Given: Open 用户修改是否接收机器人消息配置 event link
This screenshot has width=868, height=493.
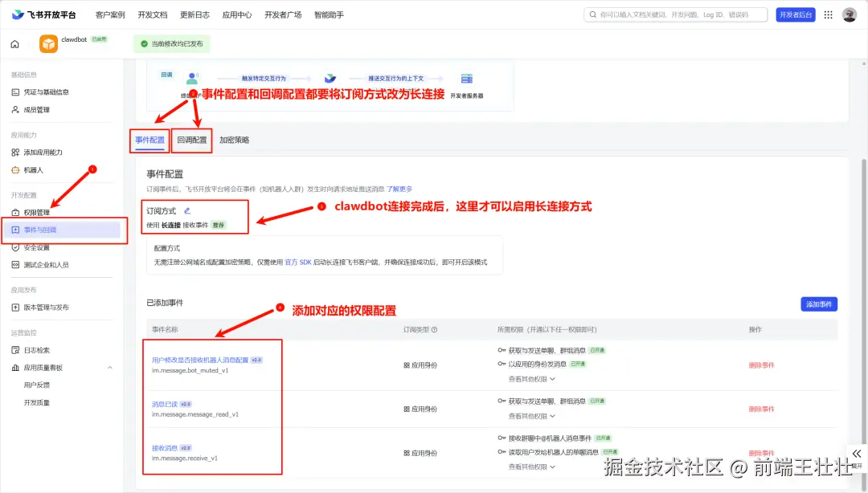Looking at the screenshot, I should (x=200, y=361).
